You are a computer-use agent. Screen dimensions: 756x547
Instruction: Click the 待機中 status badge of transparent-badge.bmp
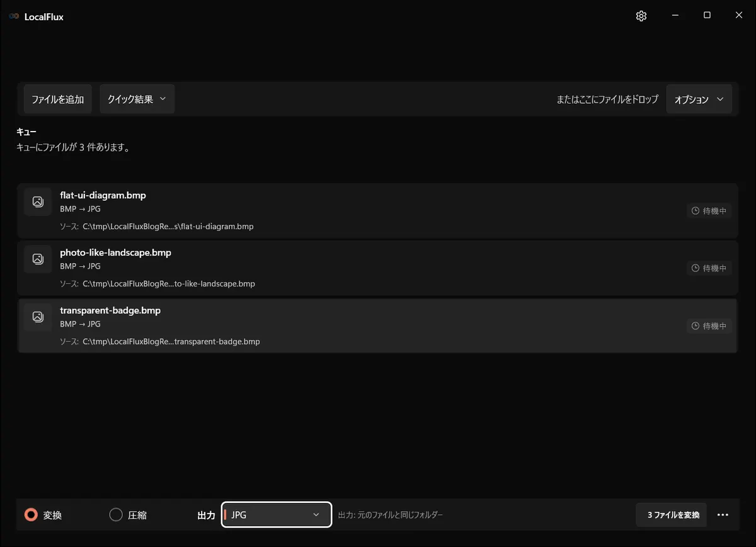tap(709, 326)
